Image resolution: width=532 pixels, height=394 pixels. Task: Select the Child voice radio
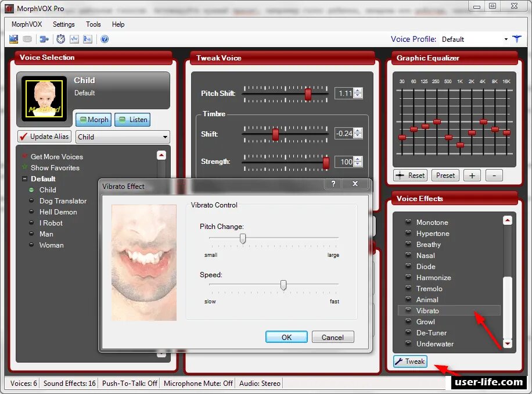[x=31, y=189]
